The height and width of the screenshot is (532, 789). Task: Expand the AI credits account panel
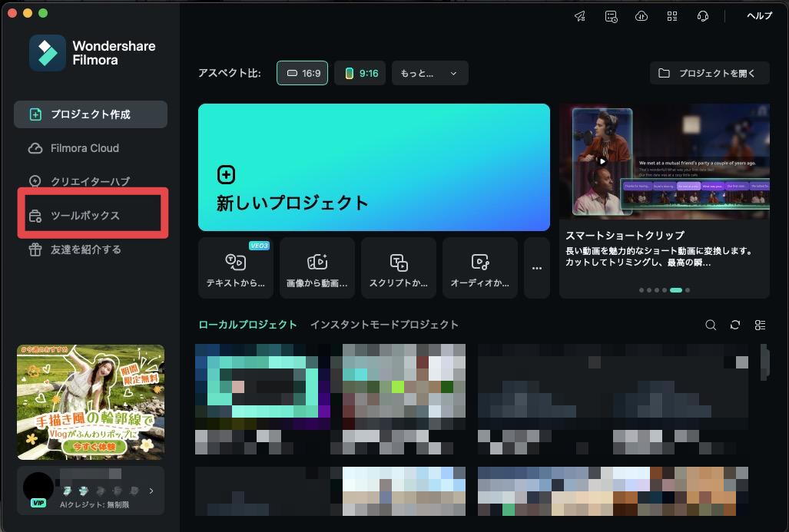[x=151, y=491]
